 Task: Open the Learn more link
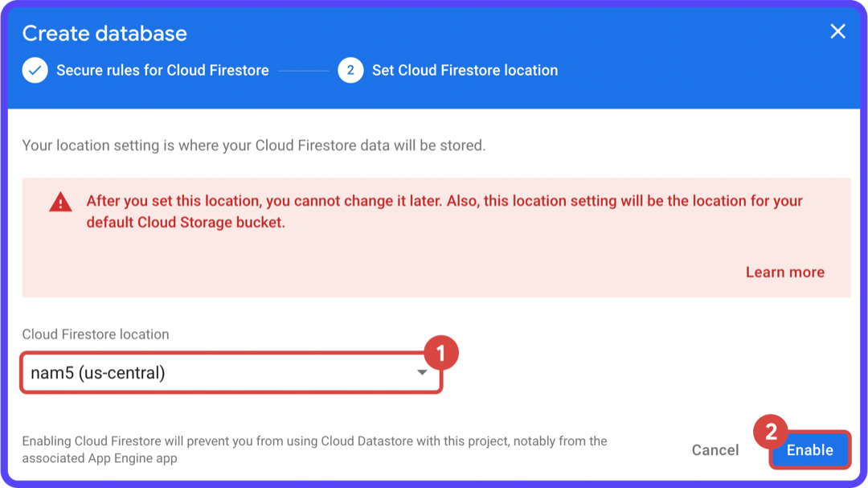click(x=784, y=272)
